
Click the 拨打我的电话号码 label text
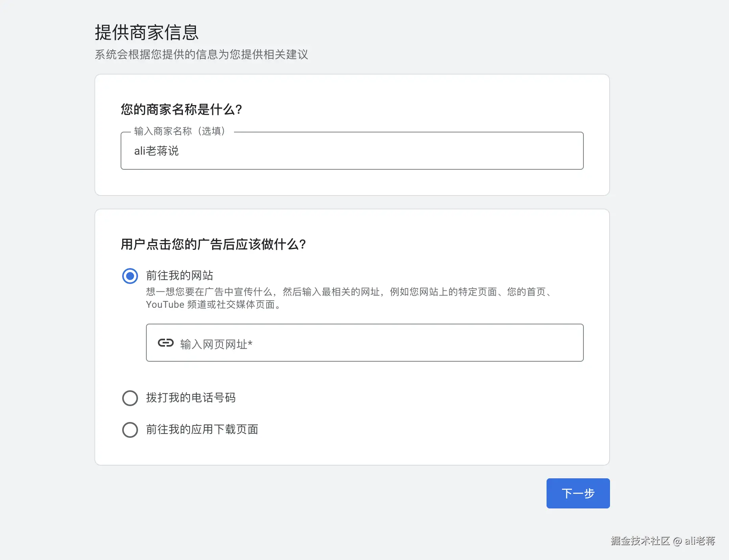[x=191, y=398]
